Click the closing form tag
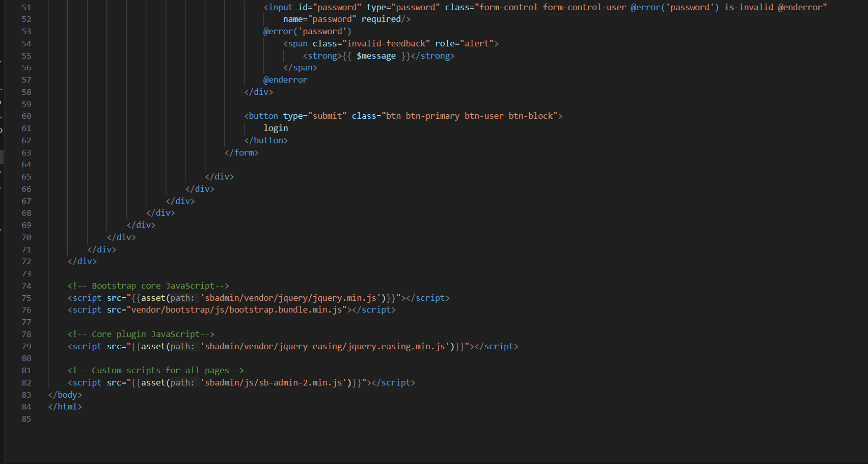 [242, 152]
